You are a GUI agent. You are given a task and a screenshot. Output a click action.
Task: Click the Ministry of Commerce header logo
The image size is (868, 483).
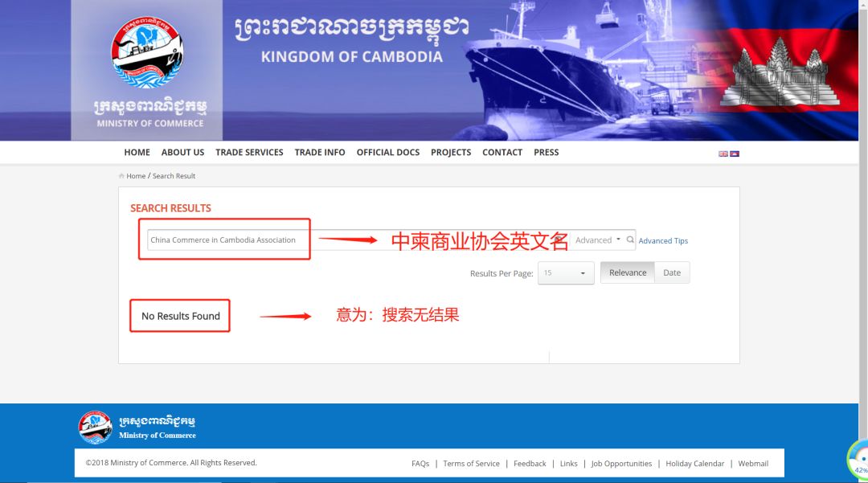click(x=147, y=54)
